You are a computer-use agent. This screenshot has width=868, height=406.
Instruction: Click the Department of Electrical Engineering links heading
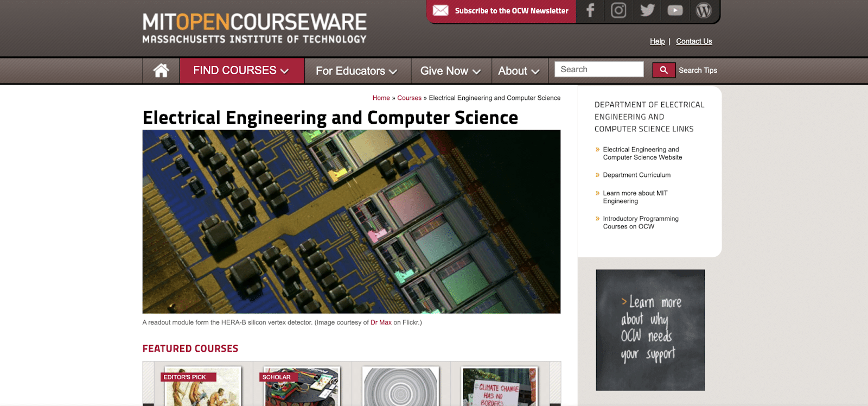coord(649,117)
